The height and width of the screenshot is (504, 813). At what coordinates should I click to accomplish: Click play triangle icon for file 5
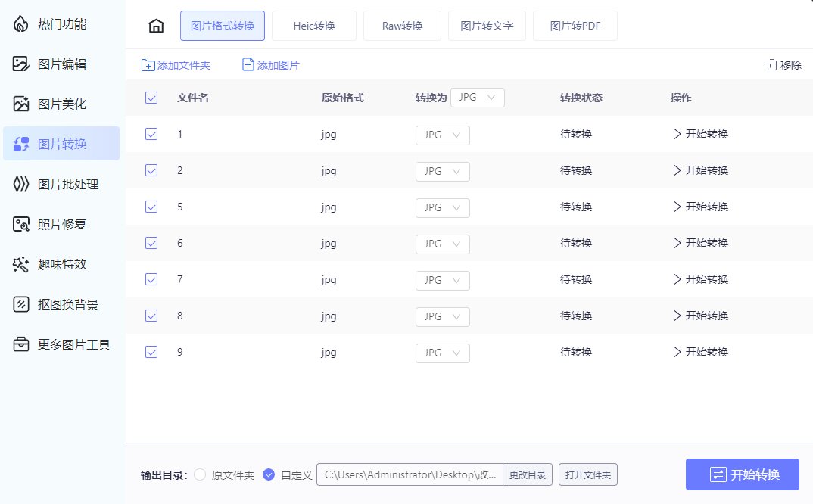677,207
